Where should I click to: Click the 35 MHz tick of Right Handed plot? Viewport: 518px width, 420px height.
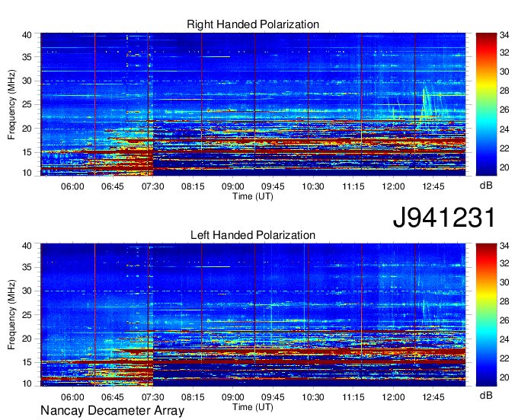[27, 57]
